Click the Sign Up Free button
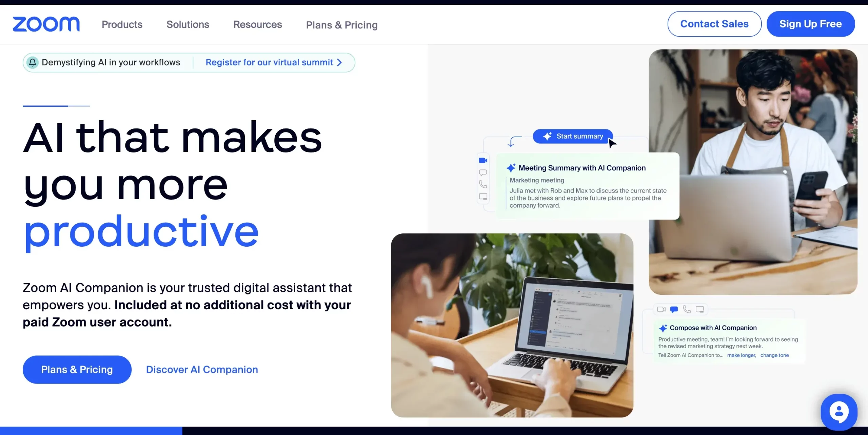This screenshot has width=868, height=435. (x=811, y=23)
